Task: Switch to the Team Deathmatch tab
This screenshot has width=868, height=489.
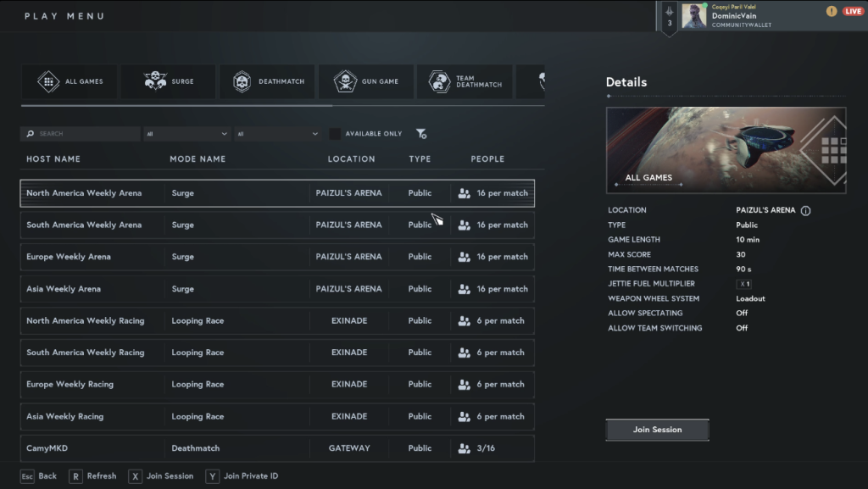Action: 465,81
